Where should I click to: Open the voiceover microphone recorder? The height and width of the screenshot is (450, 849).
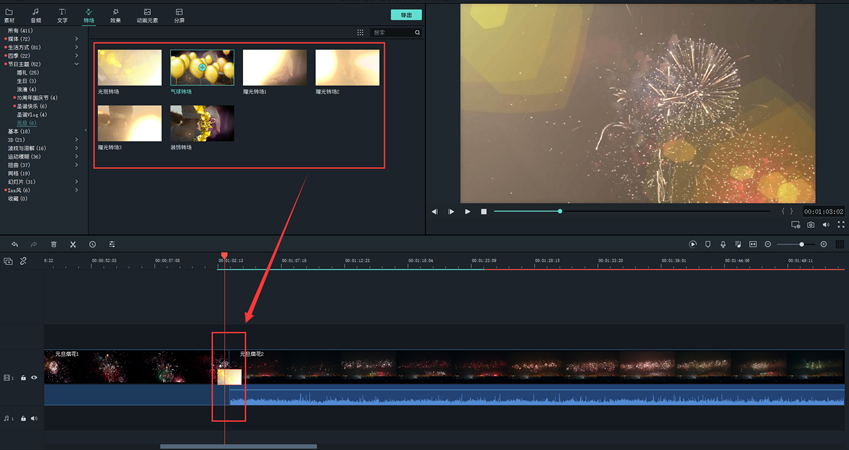click(x=723, y=244)
